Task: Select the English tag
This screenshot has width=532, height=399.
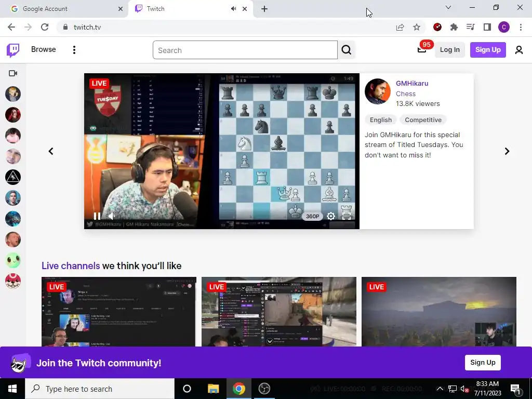Action: pos(381,120)
